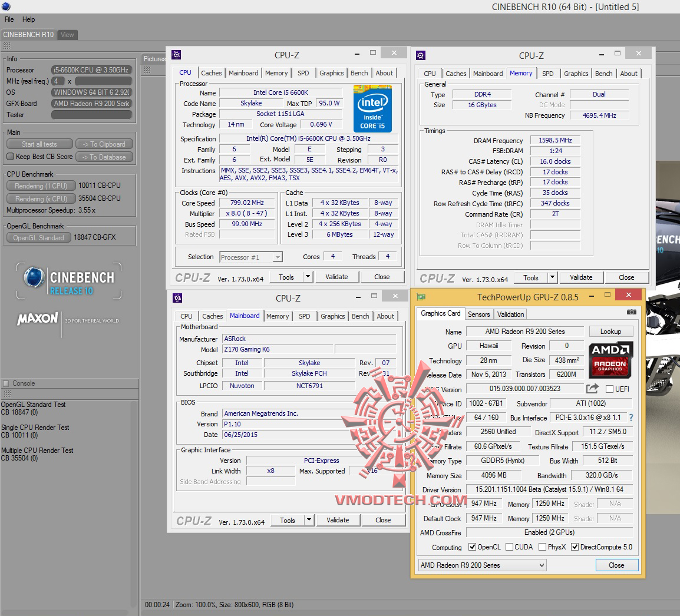The height and width of the screenshot is (616, 680).
Task: Click the To Clipboard button
Action: coord(104,144)
